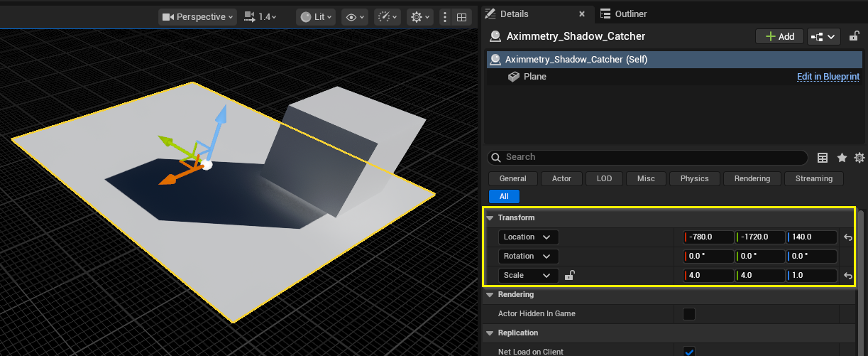
Task: Switch to the Outliner tab
Action: coord(623,14)
